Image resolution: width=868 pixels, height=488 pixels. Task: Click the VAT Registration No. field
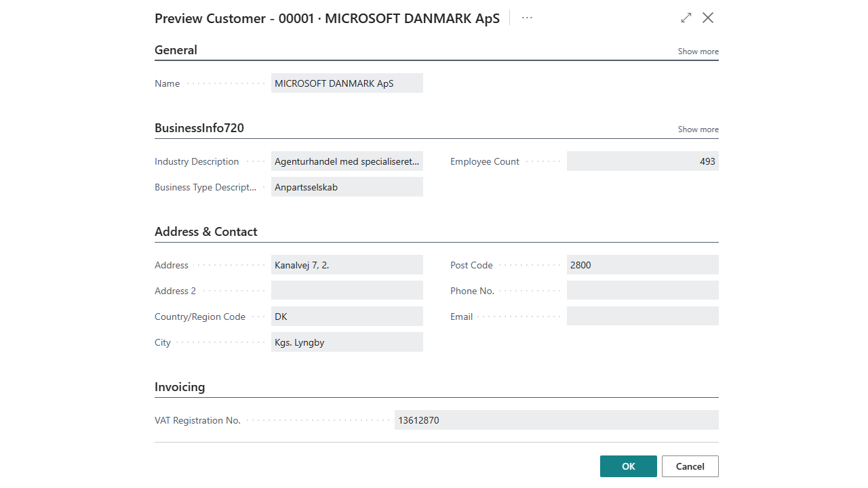557,420
